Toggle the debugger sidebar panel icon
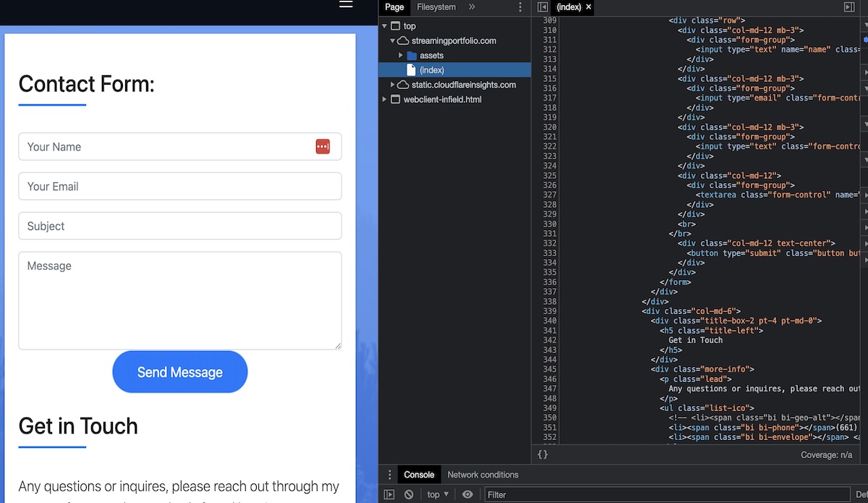868x503 pixels. [849, 7]
